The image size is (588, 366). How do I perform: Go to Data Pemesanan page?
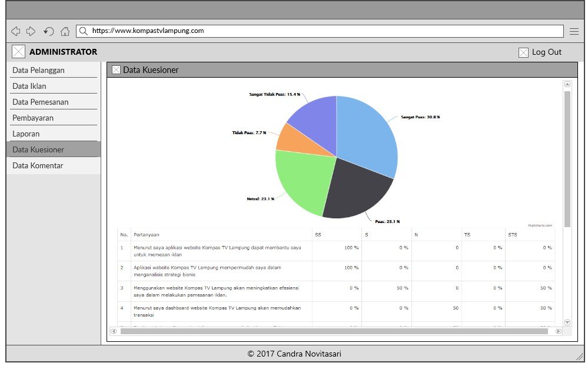coord(40,102)
